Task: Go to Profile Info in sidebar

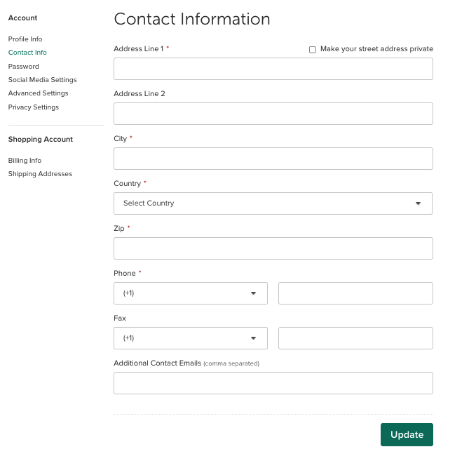Action: (x=25, y=39)
